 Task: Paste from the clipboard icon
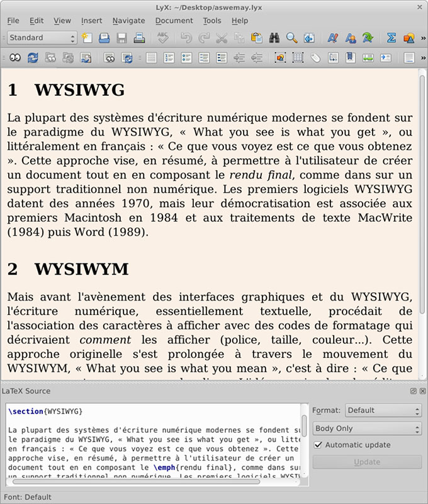point(256,38)
